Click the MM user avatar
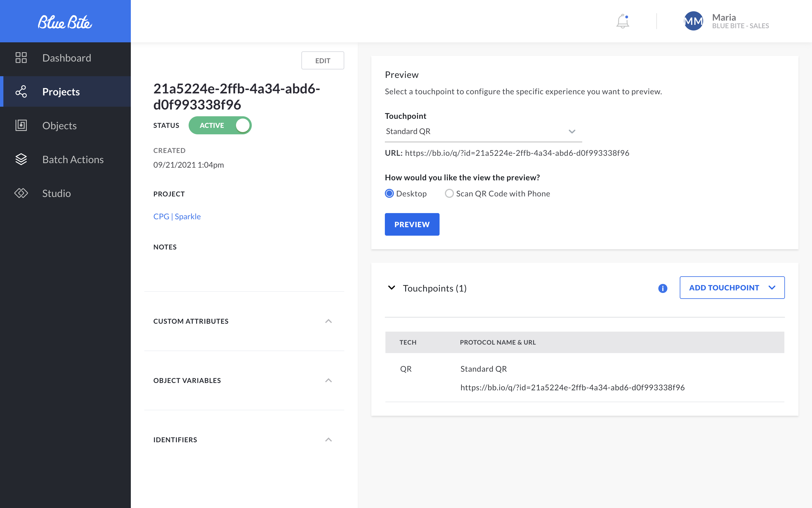This screenshot has width=812, height=508. click(694, 21)
